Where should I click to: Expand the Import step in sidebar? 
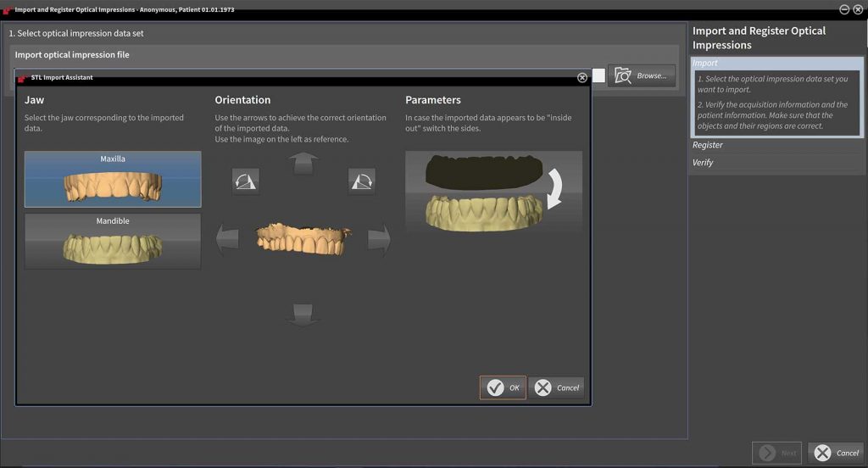click(x=705, y=63)
